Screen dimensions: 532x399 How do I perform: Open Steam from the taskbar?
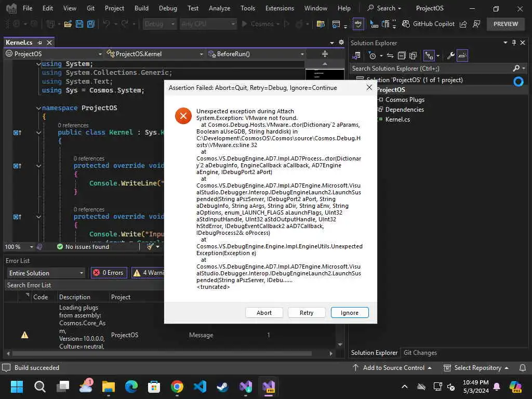click(222, 387)
